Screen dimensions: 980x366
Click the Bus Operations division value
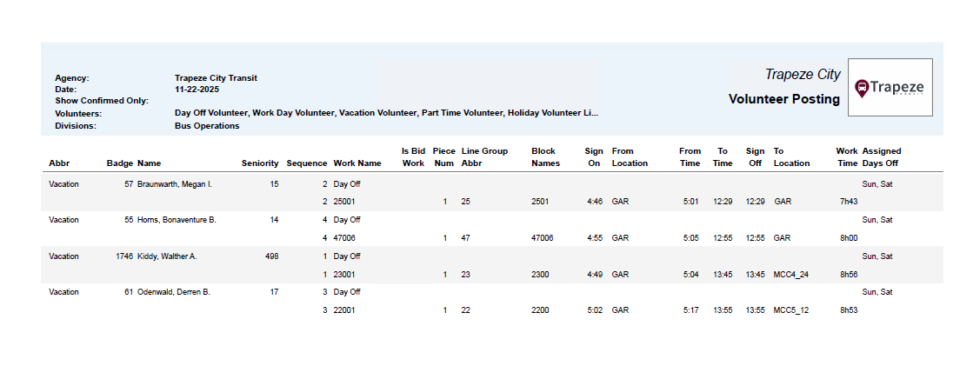click(207, 126)
